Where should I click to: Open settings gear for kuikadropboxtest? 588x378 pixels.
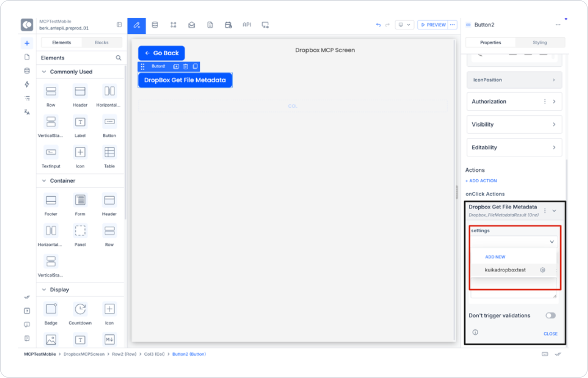[542, 270]
